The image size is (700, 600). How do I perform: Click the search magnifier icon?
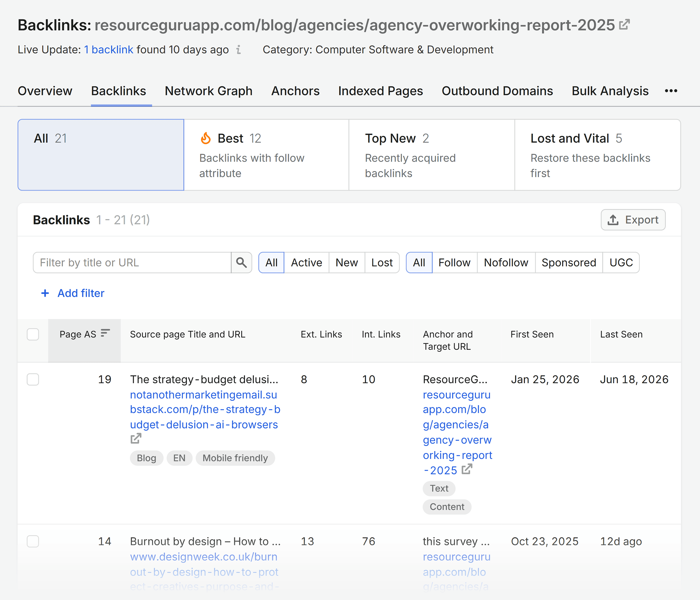(x=241, y=262)
